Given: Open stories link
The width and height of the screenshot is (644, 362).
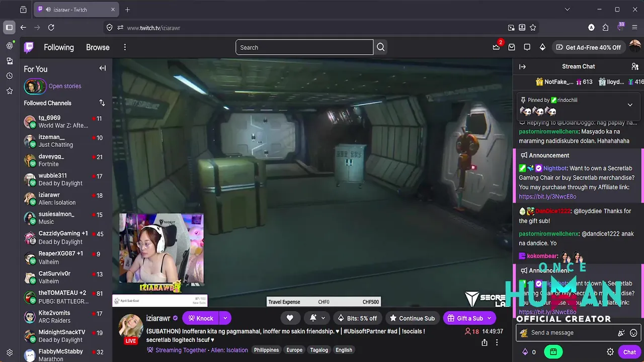Looking at the screenshot, I should [x=65, y=86].
